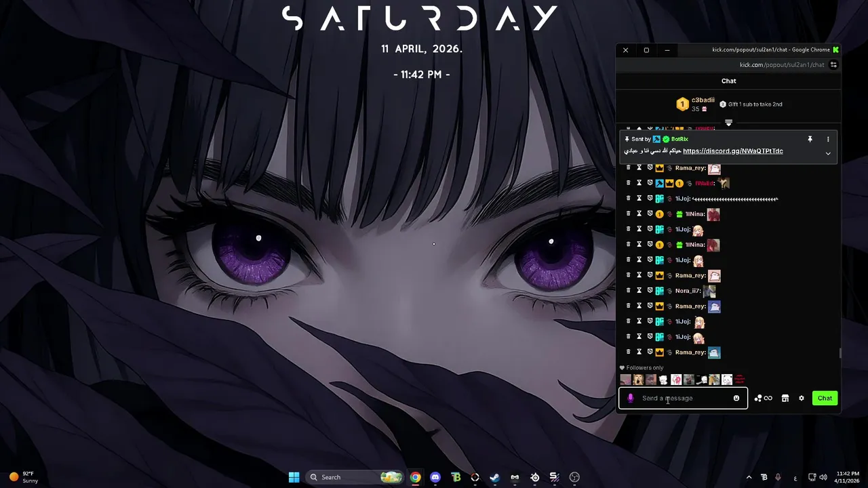The width and height of the screenshot is (868, 488).
Task: Open weather widget 92°F Sunny
Action: 24,477
